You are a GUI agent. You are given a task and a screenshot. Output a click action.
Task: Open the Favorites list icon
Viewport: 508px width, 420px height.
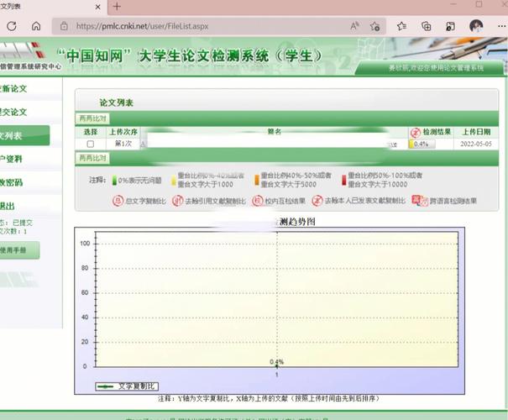(401, 26)
